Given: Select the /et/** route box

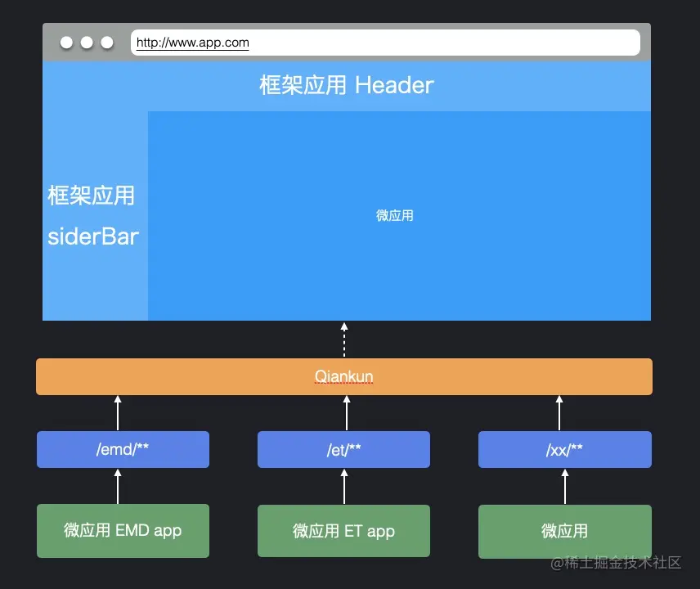Looking at the screenshot, I should pos(343,449).
